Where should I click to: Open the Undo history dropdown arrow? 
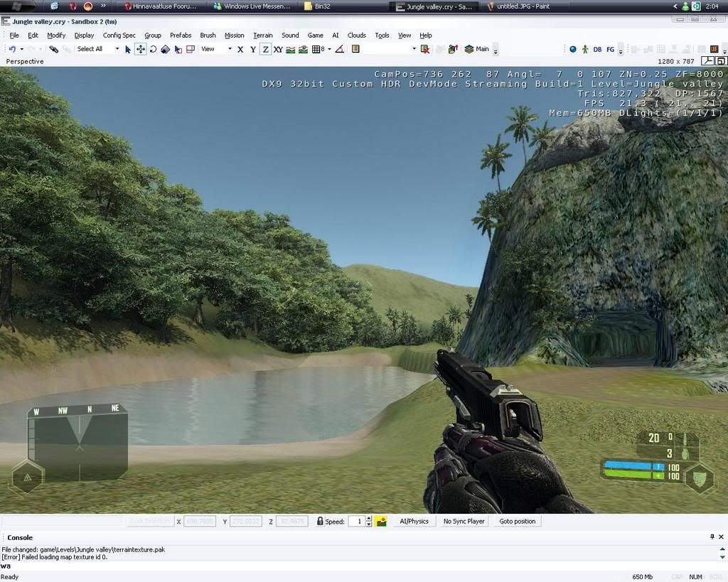pos(22,49)
